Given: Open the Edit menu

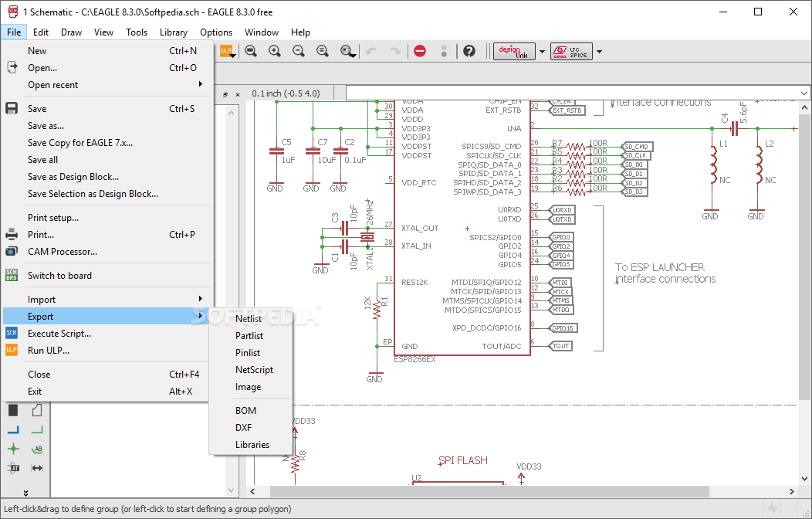Looking at the screenshot, I should point(41,32).
